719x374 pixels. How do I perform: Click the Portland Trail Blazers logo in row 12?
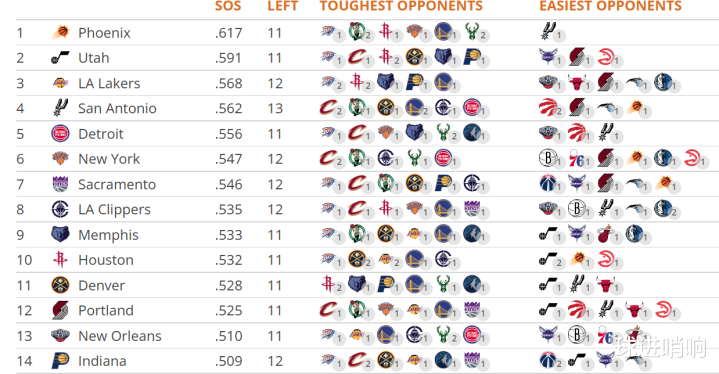(60, 310)
